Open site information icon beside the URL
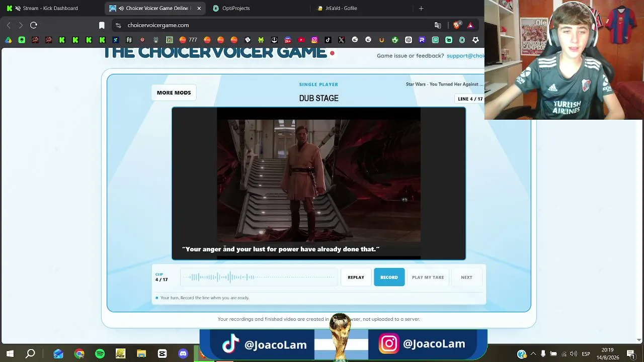The image size is (644, 362). (x=118, y=25)
